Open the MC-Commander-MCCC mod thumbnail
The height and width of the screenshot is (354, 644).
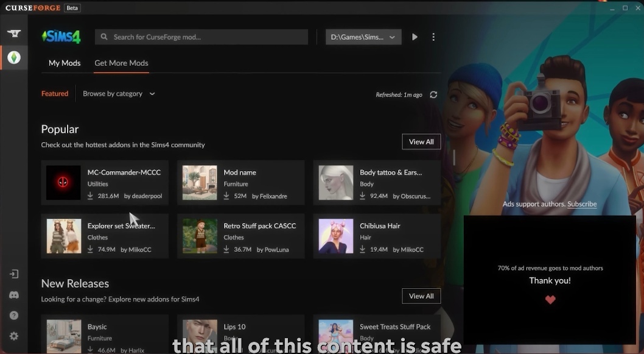(x=63, y=183)
